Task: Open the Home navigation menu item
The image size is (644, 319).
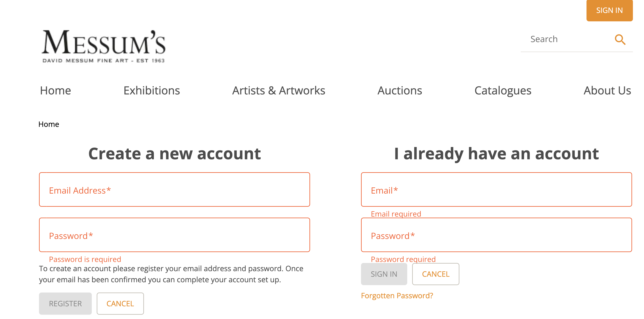Action: [x=55, y=91]
